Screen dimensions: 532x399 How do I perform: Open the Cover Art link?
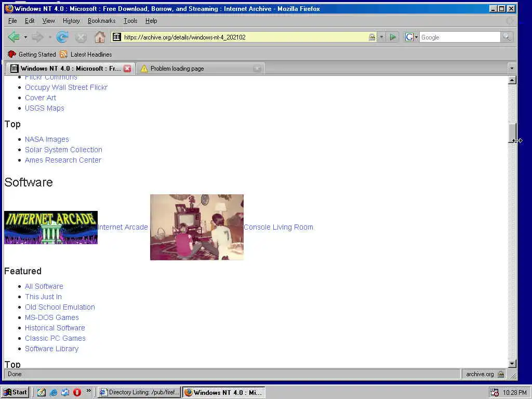point(41,98)
